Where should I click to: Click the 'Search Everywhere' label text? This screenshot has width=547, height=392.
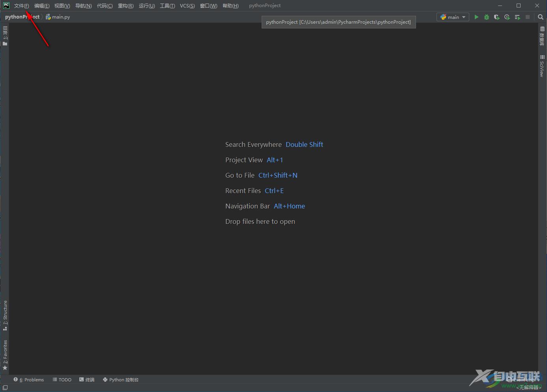253,144
